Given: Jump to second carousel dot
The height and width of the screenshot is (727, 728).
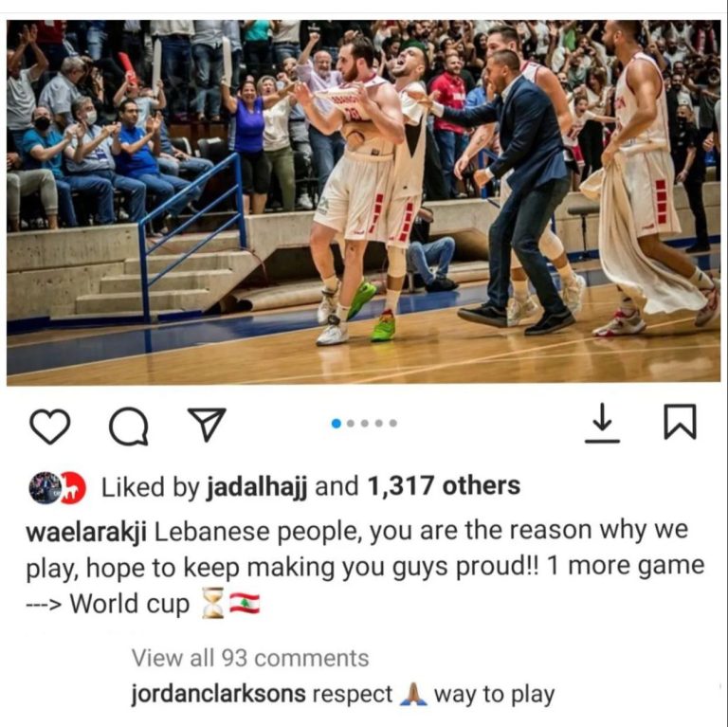Looking at the screenshot, I should 351,423.
